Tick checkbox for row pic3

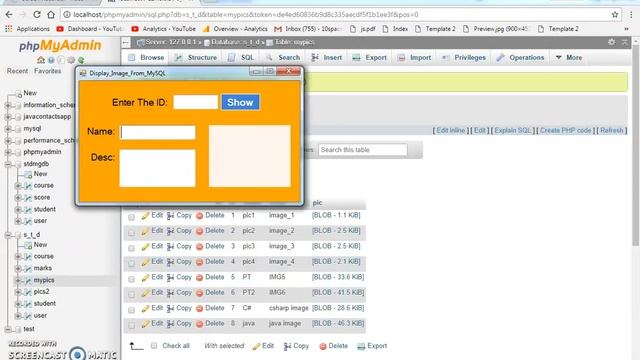pos(131,248)
